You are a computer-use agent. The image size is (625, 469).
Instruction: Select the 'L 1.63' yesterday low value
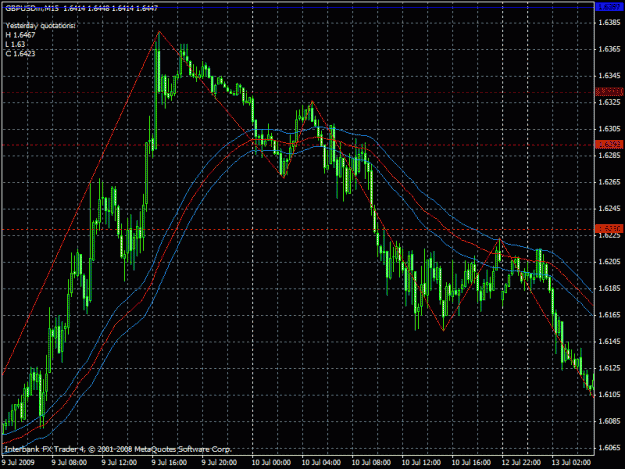point(15,44)
